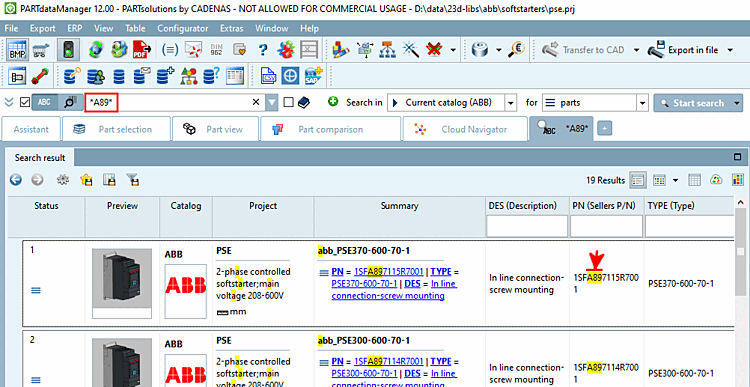Expand the Current catalog (ABB) dropdown

pos(511,103)
